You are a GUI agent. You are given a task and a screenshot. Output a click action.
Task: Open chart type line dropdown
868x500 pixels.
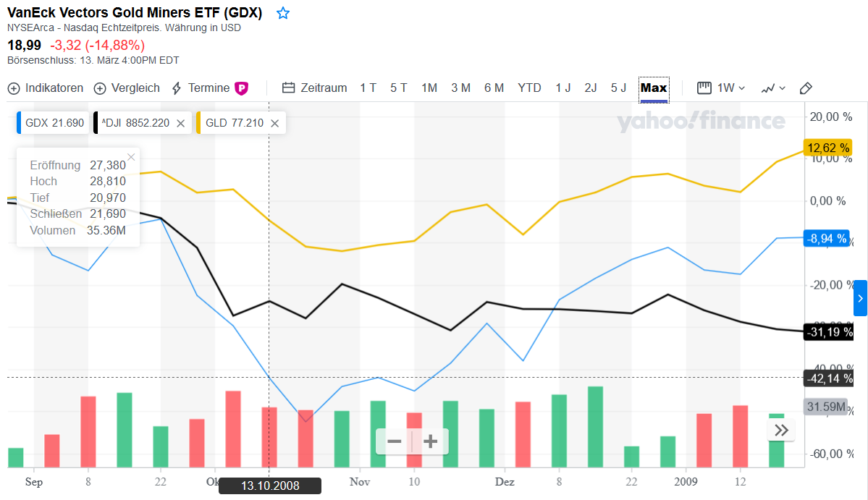point(773,88)
